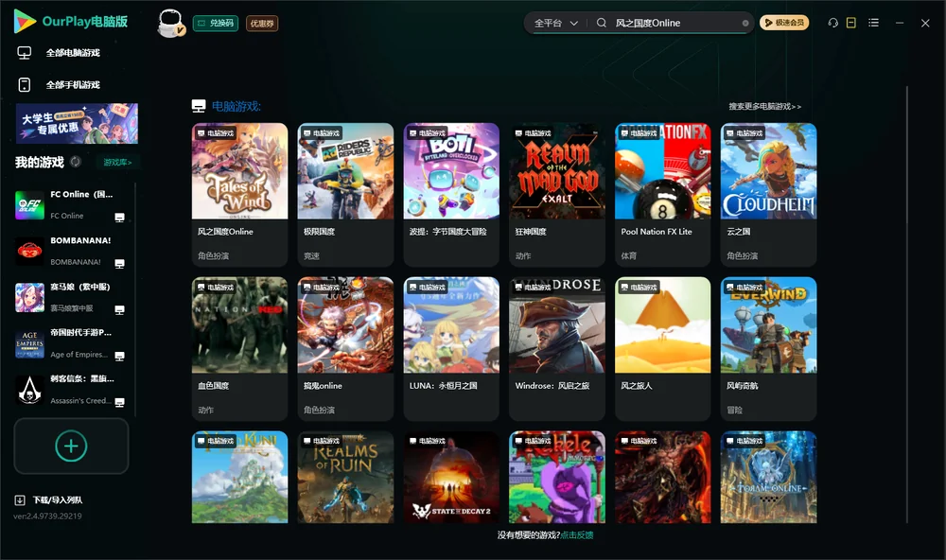
Task: Select the 风之国度Online game card
Action: 240,194
